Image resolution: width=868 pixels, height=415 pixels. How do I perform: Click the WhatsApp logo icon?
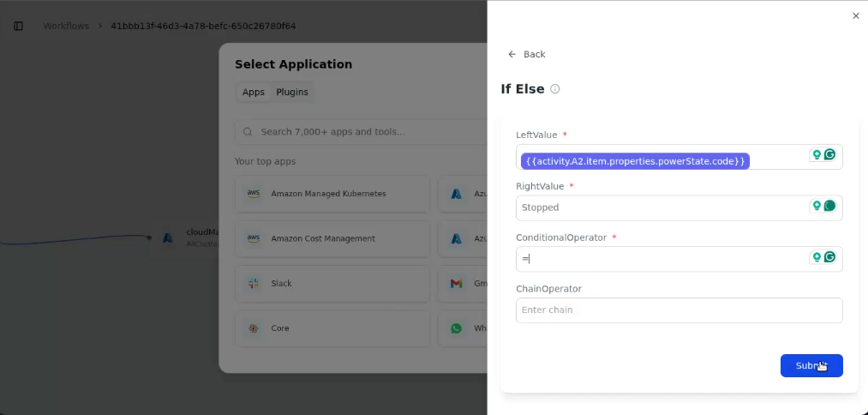tap(456, 328)
